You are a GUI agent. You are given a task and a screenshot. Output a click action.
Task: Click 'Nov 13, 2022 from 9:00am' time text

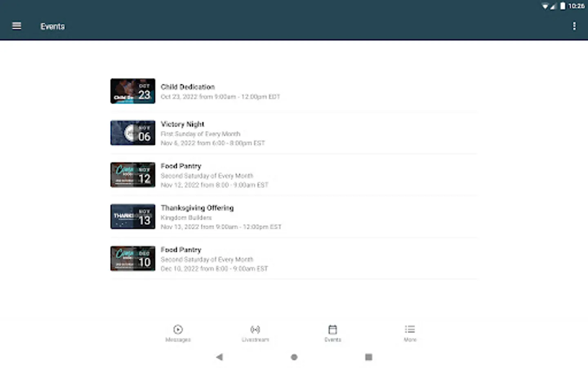coord(199,227)
